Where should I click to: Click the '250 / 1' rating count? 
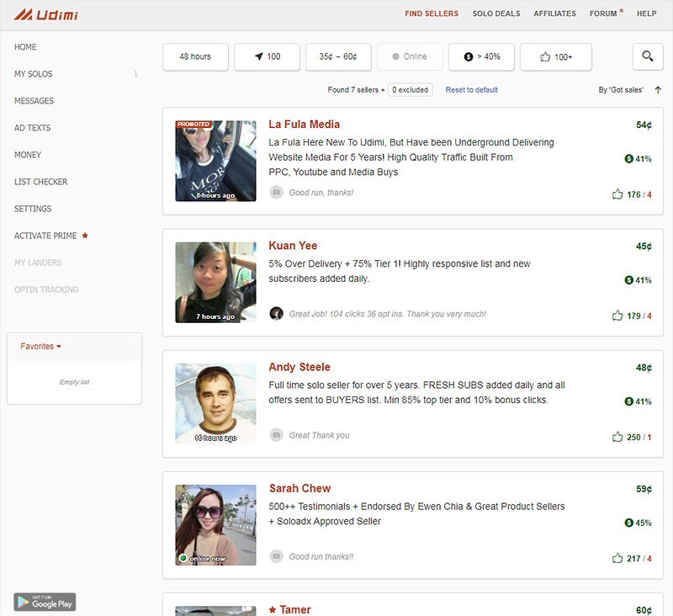click(x=639, y=437)
